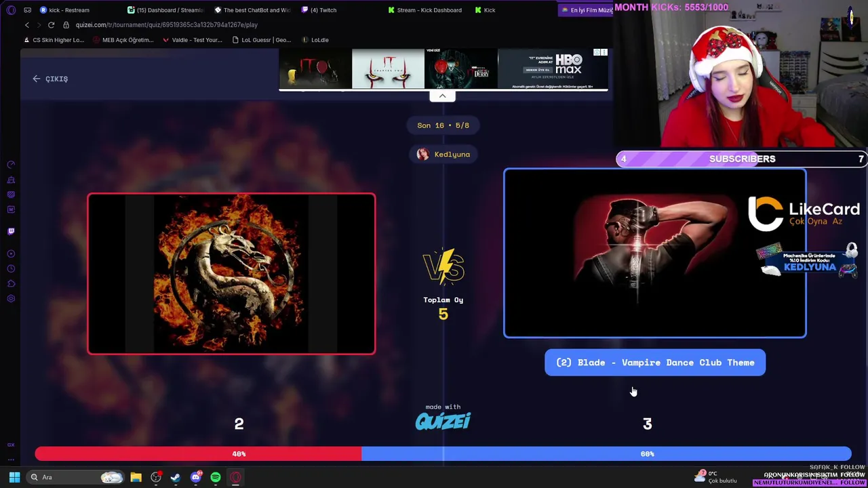Image resolution: width=868 pixels, height=488 pixels.
Task: Open the Windows Start menu
Action: pyautogui.click(x=14, y=477)
